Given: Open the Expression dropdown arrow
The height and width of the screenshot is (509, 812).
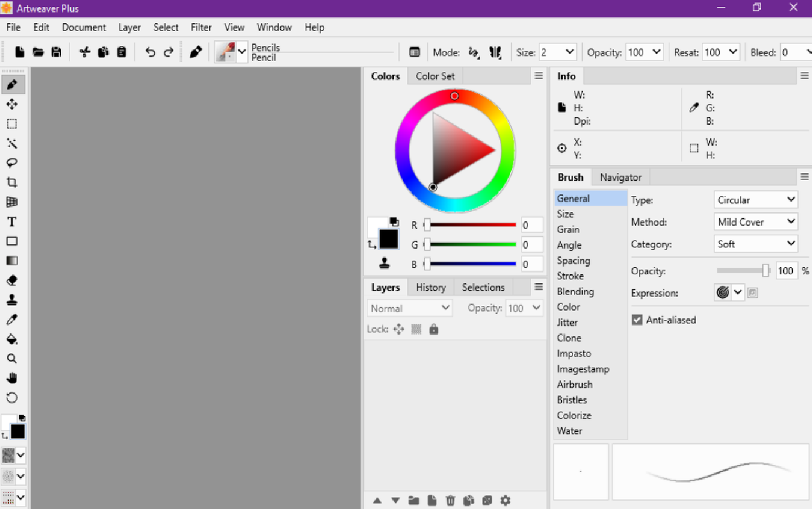Looking at the screenshot, I should 737,293.
